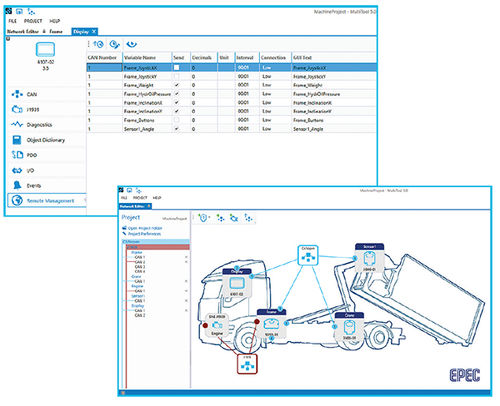Image resolution: width=500 pixels, height=406 pixels.
Task: Click the second clock toolbar icon in Display window
Action: (x=114, y=44)
